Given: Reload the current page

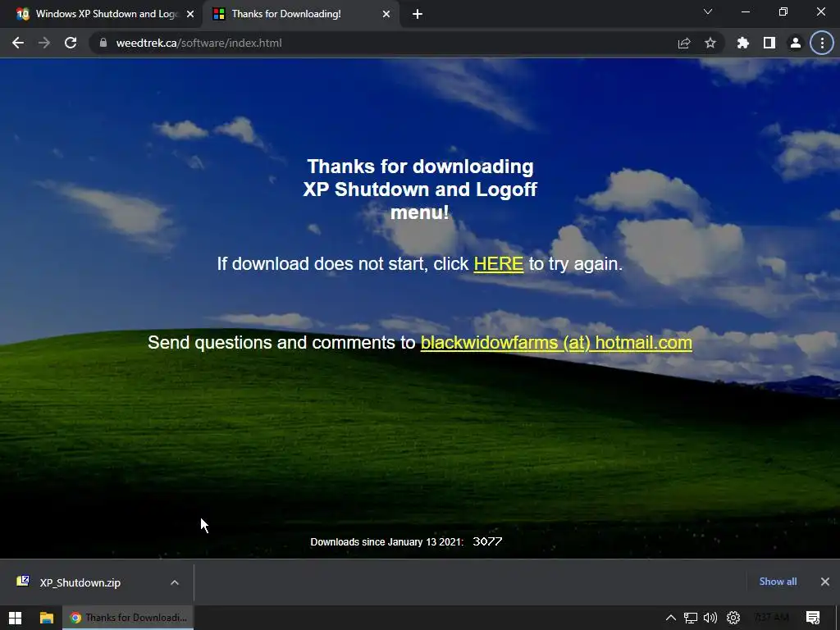Looking at the screenshot, I should tap(71, 43).
